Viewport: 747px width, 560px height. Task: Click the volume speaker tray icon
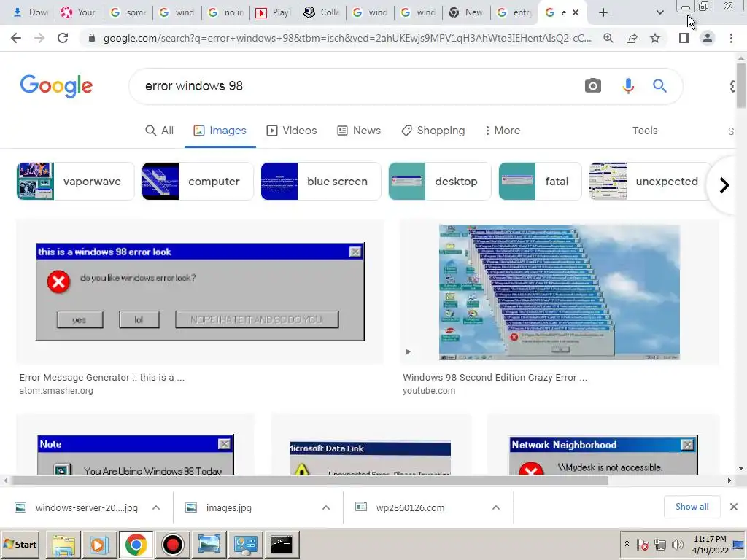pos(677,544)
